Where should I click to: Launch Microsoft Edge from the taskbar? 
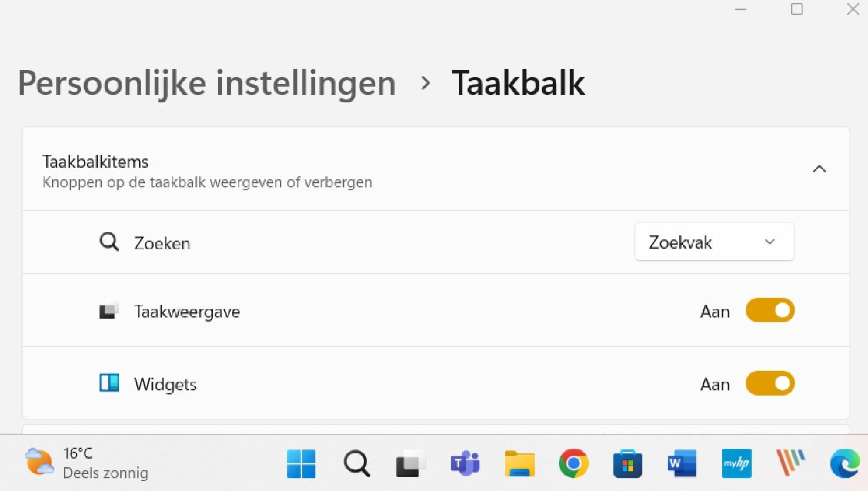pos(844,463)
